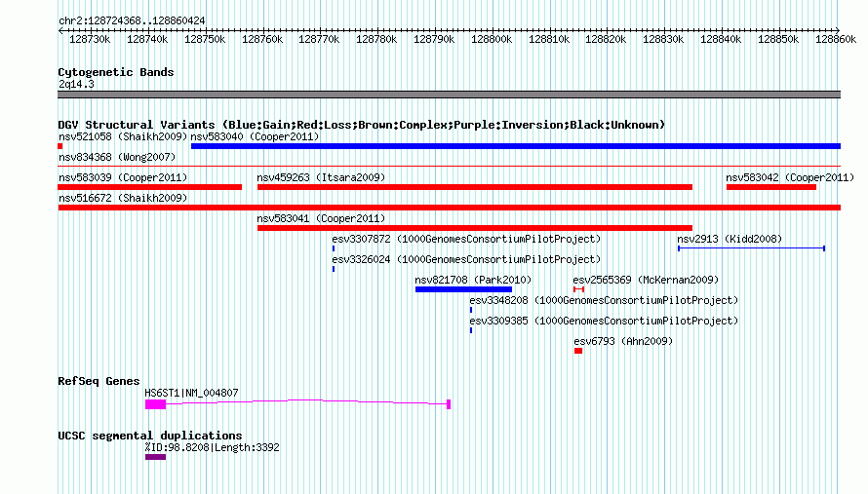This screenshot has height=494, width=868.
Task: Open the esv3348208 variant label
Action: [x=604, y=300]
